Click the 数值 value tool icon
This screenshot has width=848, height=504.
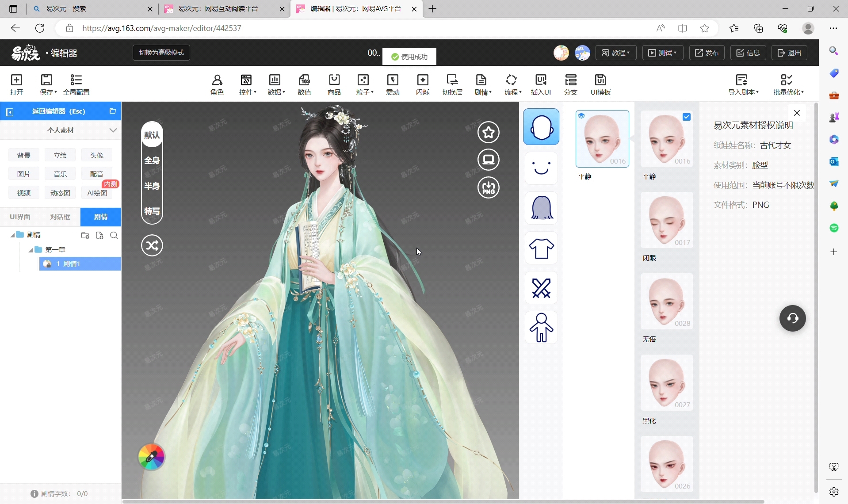(304, 84)
